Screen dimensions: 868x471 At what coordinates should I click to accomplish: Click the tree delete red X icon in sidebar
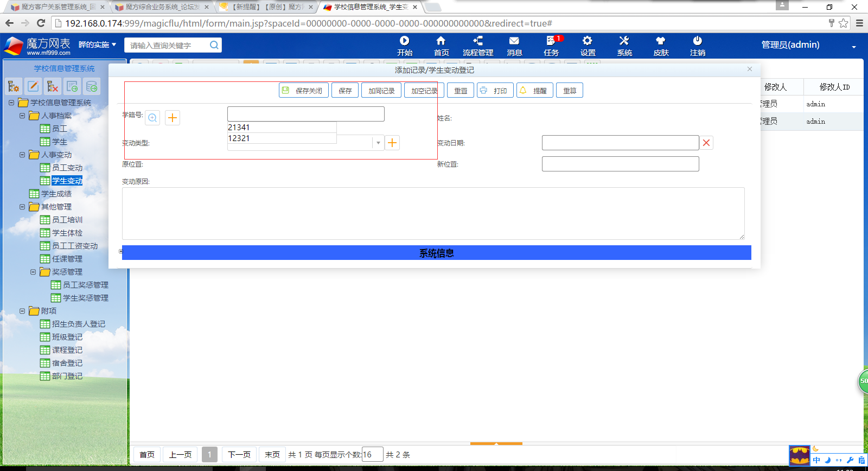click(53, 86)
